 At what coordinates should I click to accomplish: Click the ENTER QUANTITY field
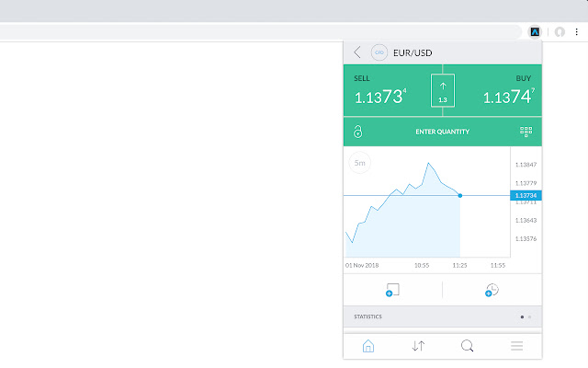click(443, 132)
